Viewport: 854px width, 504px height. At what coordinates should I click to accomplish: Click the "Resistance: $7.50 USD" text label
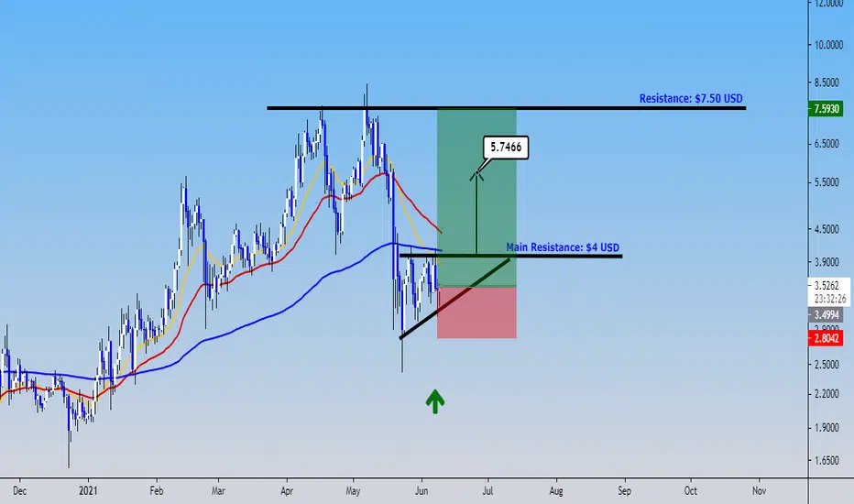[691, 99]
